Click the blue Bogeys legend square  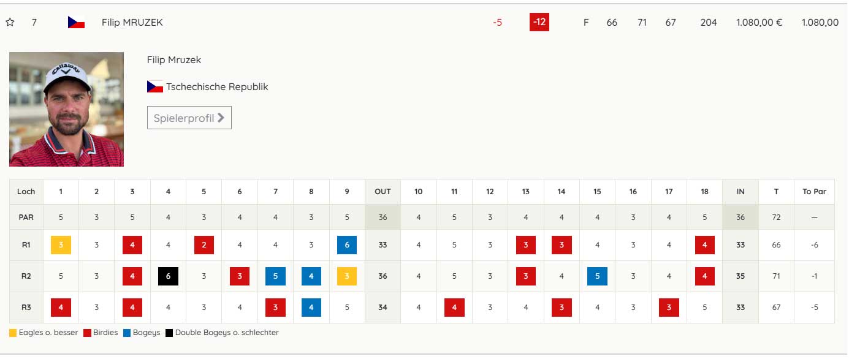point(126,333)
